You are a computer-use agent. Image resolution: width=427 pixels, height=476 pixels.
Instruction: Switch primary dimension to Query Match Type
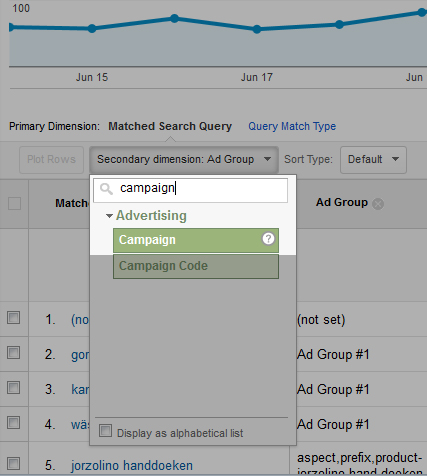292,126
